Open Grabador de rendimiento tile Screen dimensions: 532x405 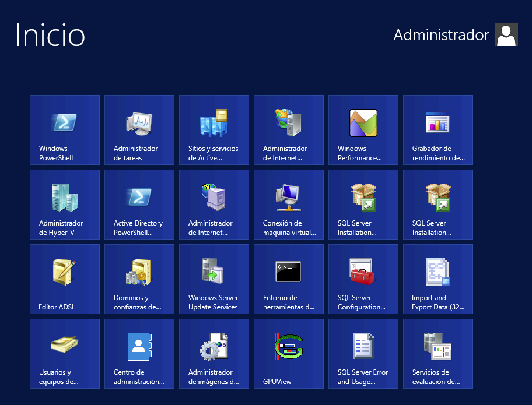pyautogui.click(x=438, y=130)
